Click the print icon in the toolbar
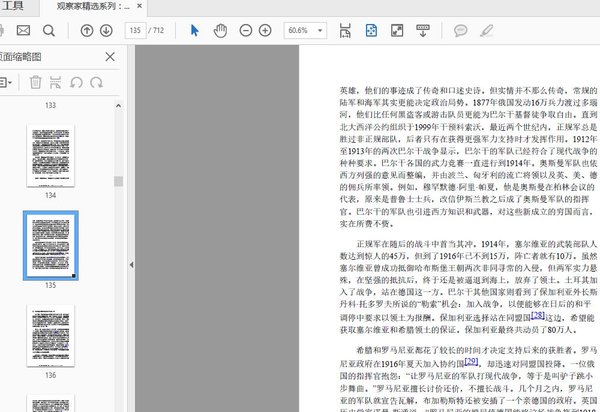The height and width of the screenshot is (412, 600). (1, 31)
